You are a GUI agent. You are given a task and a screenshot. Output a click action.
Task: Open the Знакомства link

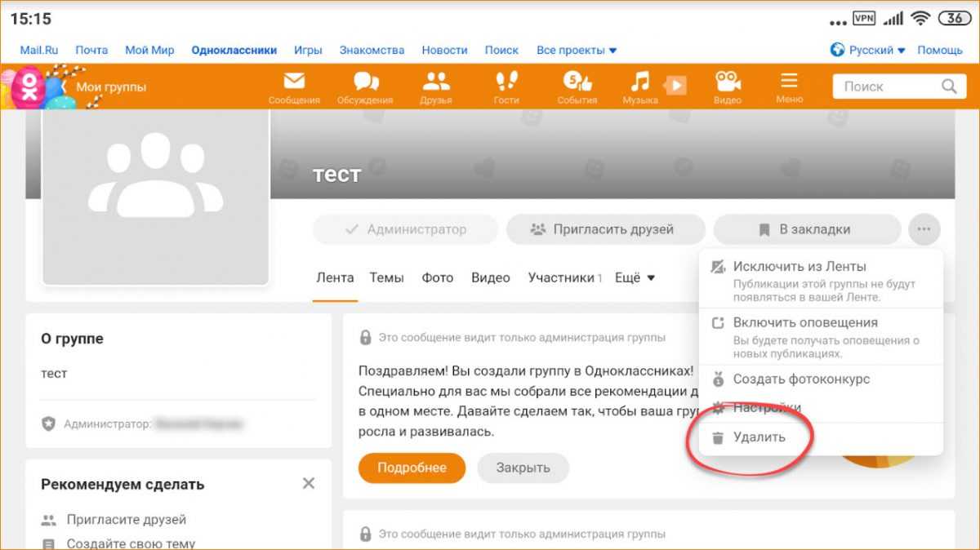[x=372, y=50]
